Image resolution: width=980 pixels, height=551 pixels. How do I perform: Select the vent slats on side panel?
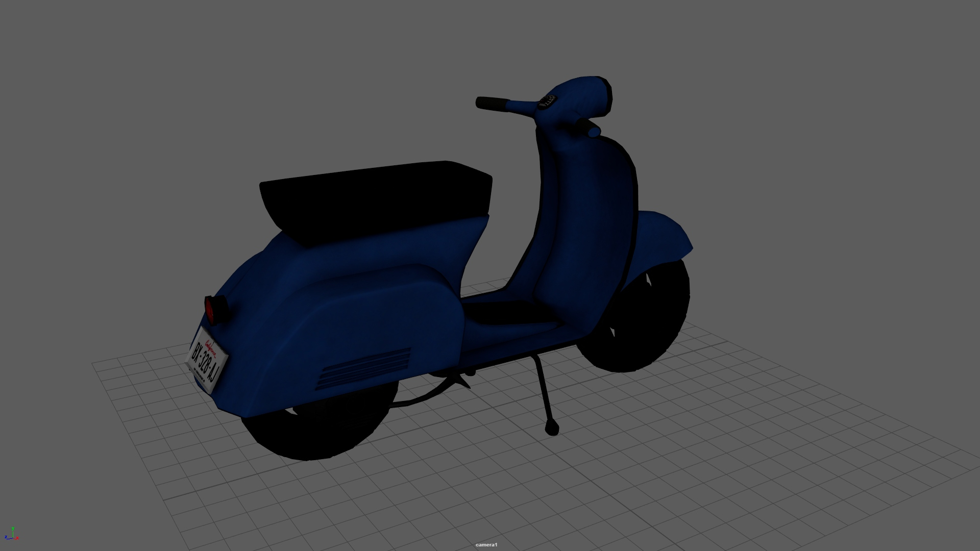click(x=363, y=368)
